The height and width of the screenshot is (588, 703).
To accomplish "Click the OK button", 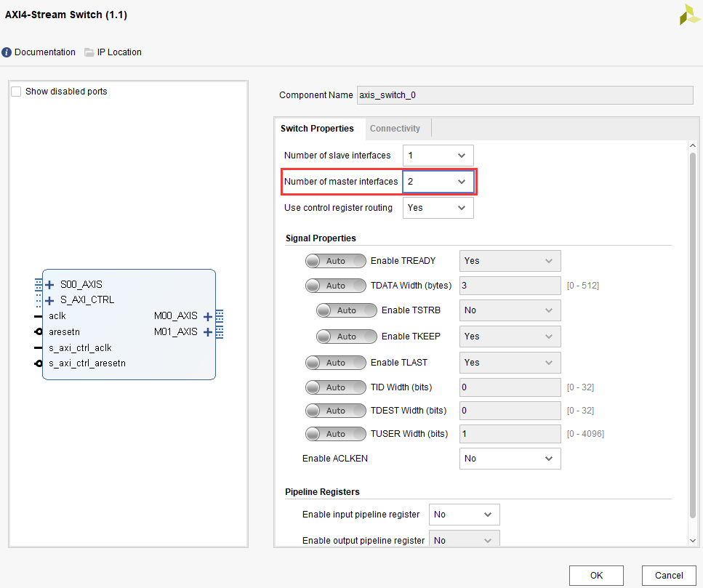I will coord(596,575).
